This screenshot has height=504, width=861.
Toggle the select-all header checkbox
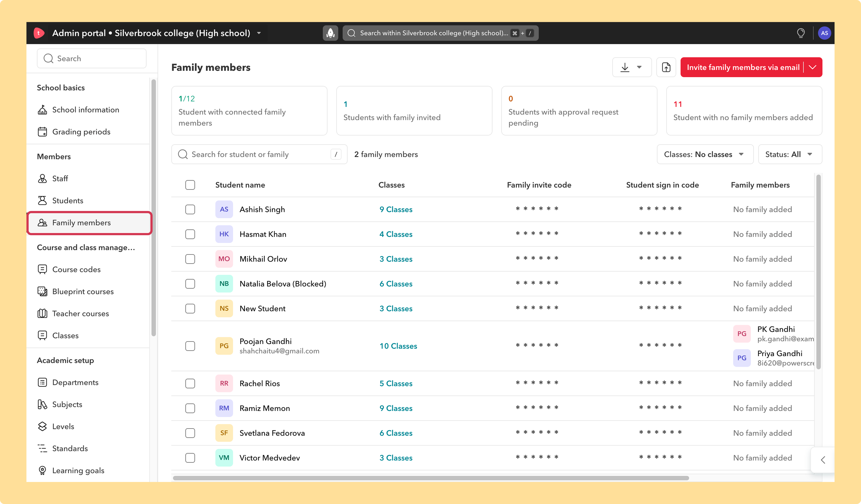coord(190,185)
